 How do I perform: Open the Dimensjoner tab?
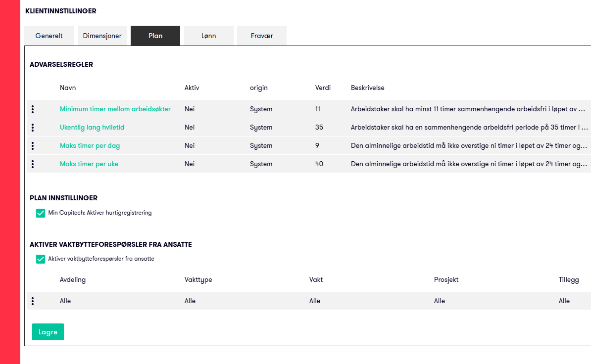click(102, 36)
